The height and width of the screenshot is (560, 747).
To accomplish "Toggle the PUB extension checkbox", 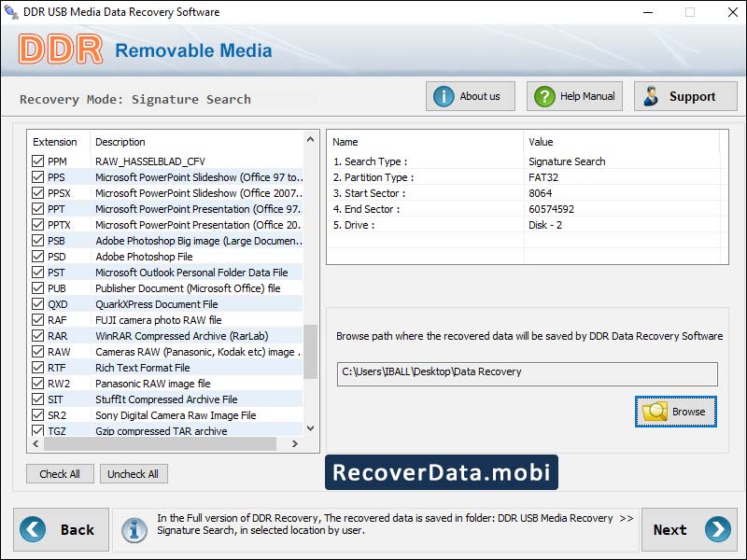I will [37, 288].
